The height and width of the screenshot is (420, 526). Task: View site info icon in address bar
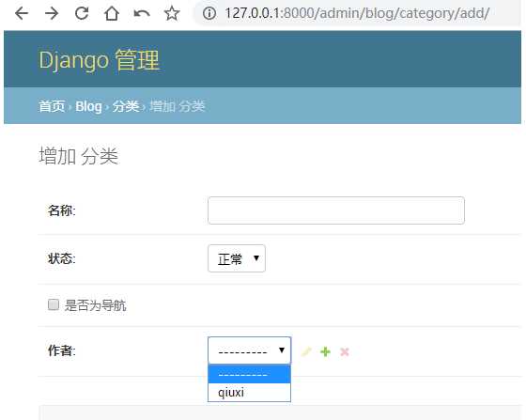pos(209,13)
